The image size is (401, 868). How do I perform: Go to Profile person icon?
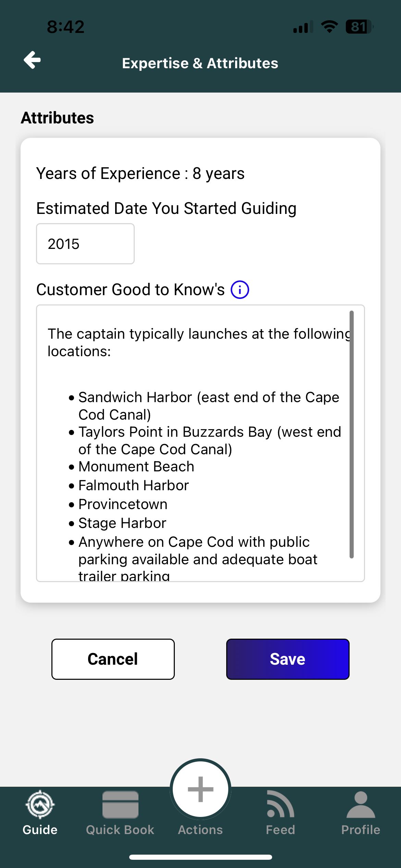pos(361,805)
